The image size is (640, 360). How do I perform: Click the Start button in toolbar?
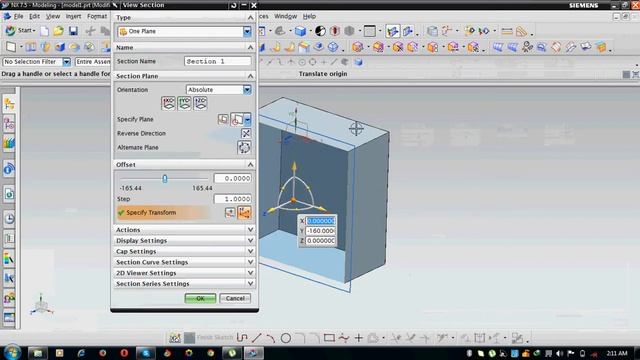20,31
